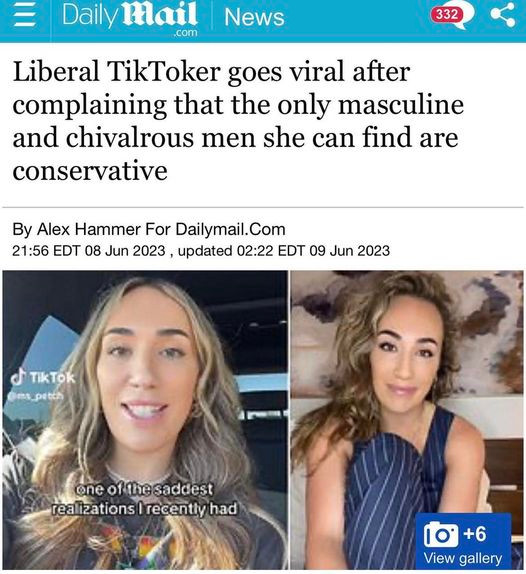Image resolution: width=526 pixels, height=574 pixels.
Task: Tap the article headline text
Action: [238, 120]
